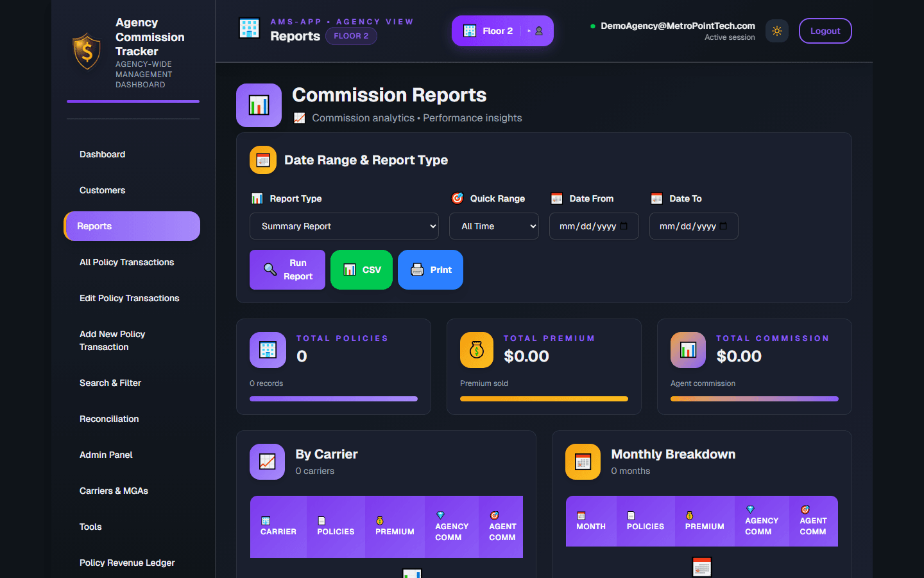The image size is (924, 578).
Task: Click the Monthly Breakdown calendar icon
Action: click(583, 461)
